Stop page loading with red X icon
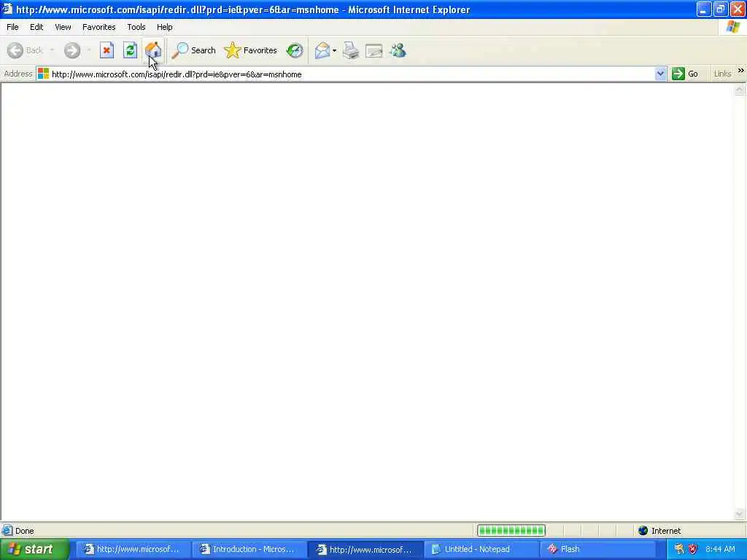 [107, 50]
